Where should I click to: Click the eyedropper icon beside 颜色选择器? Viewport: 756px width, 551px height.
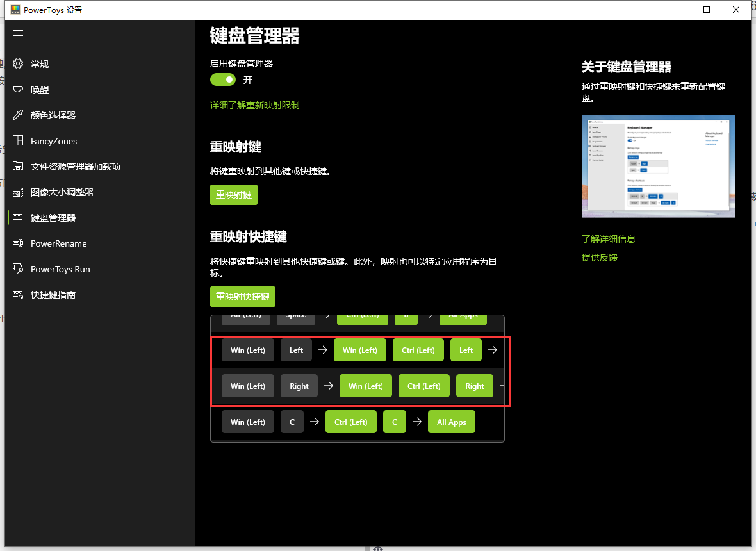[x=18, y=115]
